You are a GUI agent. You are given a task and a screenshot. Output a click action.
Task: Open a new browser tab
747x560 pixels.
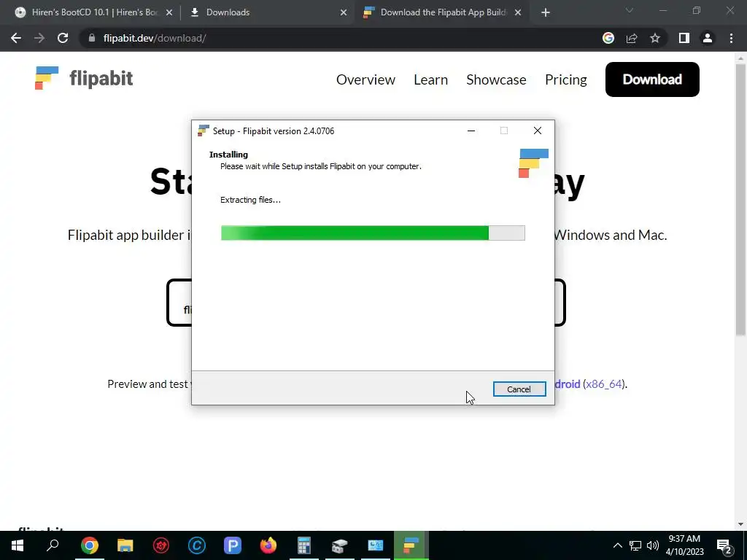546,13
